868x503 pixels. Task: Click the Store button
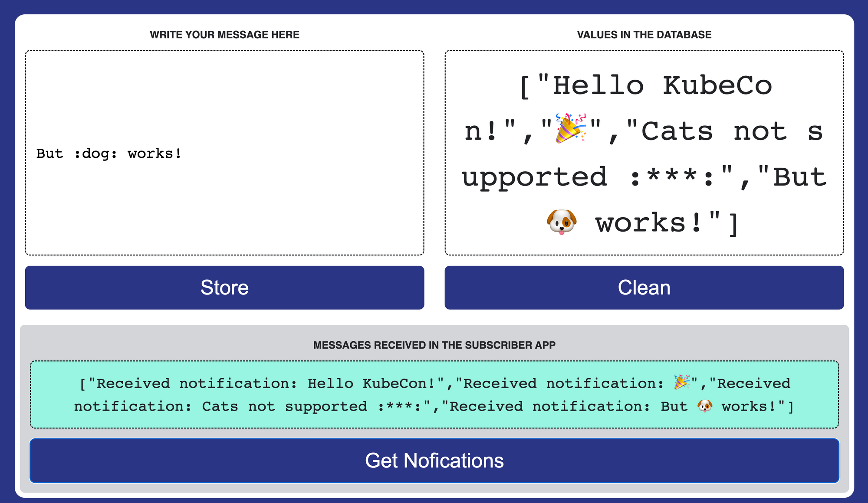[x=224, y=287]
